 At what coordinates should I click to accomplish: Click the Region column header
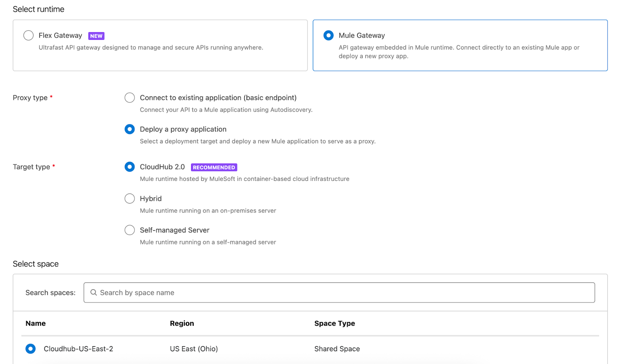pyautogui.click(x=182, y=323)
